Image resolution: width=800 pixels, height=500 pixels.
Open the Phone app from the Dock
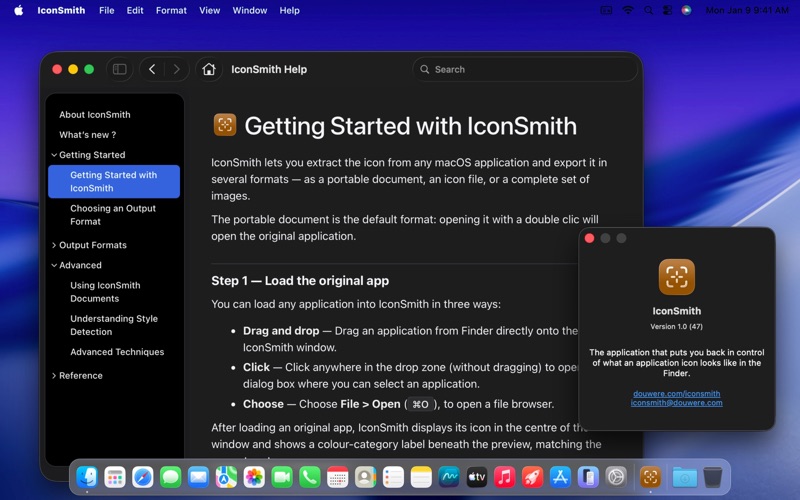click(310, 477)
